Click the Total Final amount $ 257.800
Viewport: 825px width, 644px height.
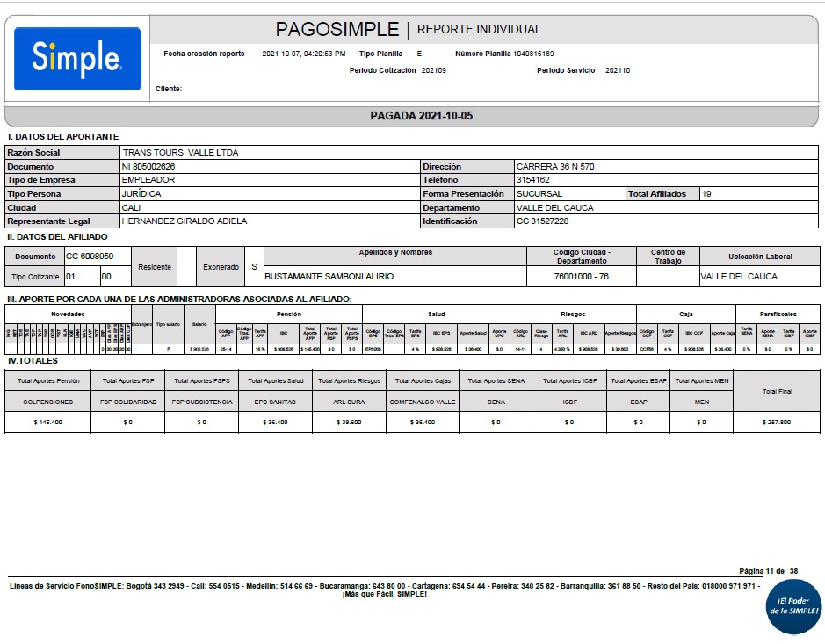776,423
